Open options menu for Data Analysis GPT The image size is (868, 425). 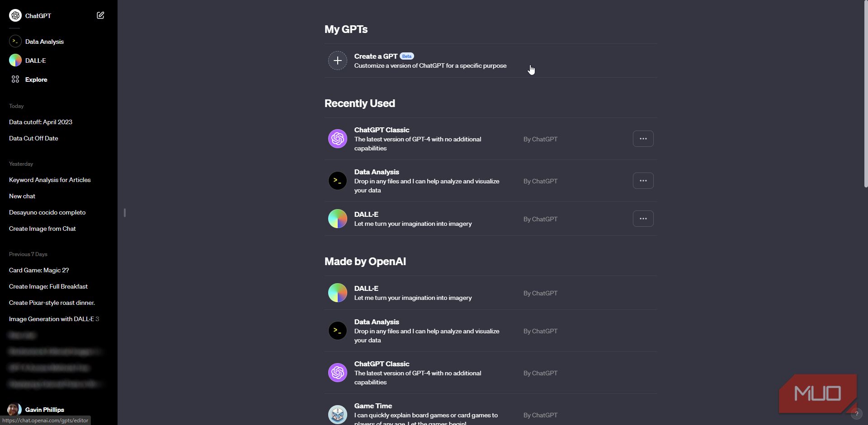pyautogui.click(x=643, y=180)
